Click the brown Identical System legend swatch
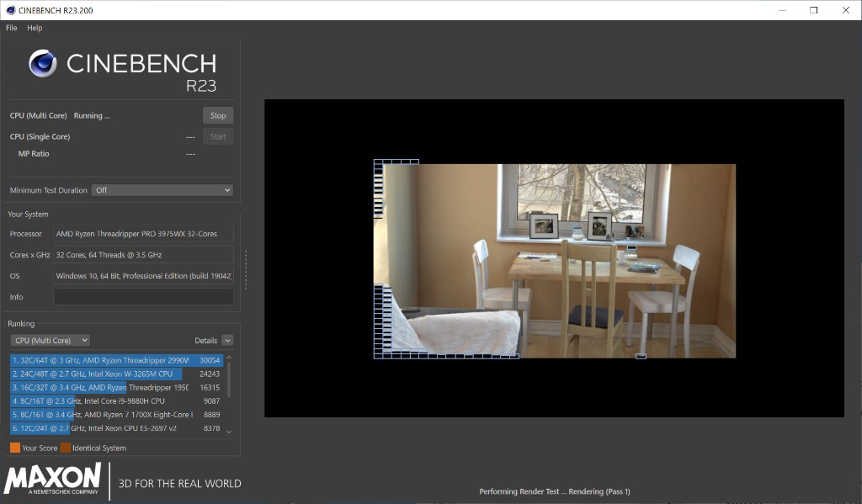Screen dimensions: 862x504 click(65, 448)
